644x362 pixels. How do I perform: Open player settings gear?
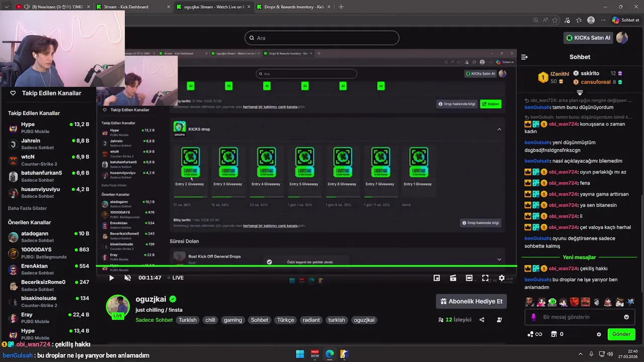coord(502,278)
